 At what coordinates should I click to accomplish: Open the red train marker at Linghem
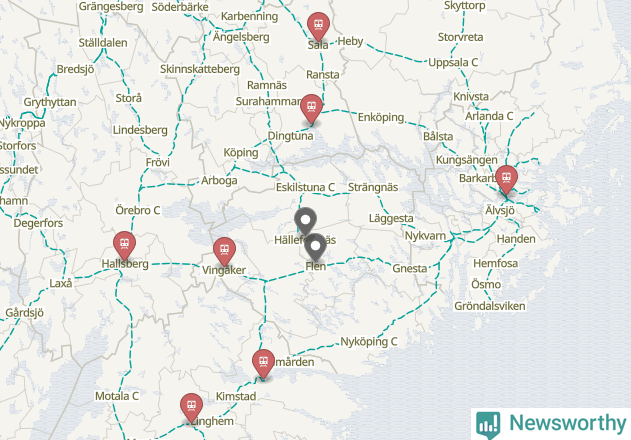point(191,408)
